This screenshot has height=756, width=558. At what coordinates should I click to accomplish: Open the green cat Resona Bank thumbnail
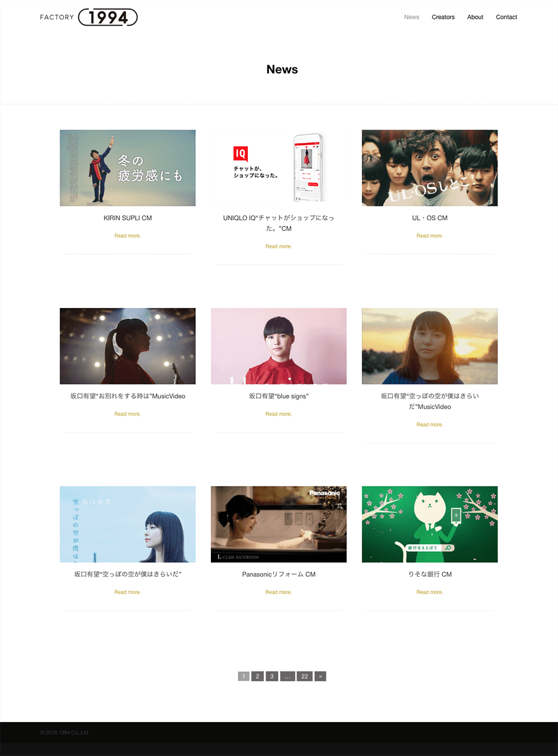pos(430,524)
